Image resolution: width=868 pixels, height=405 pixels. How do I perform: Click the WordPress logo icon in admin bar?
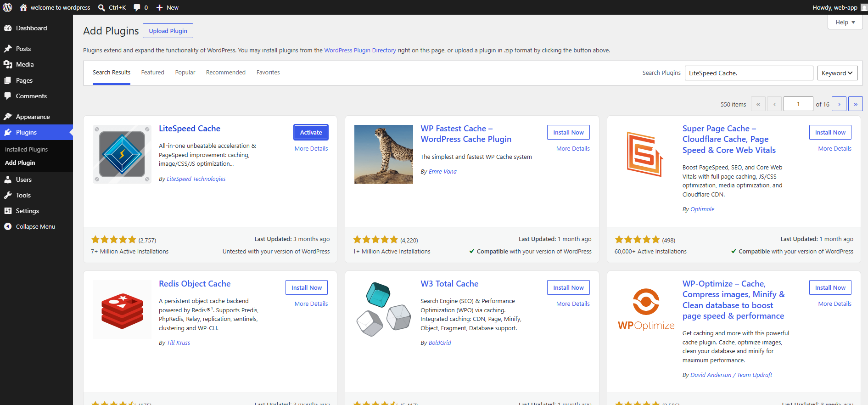point(7,7)
